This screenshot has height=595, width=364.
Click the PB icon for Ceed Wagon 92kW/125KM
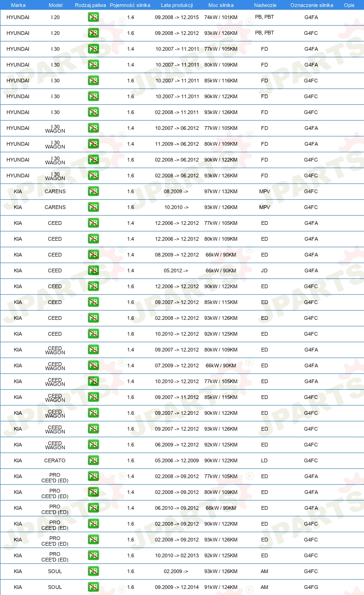93,445
